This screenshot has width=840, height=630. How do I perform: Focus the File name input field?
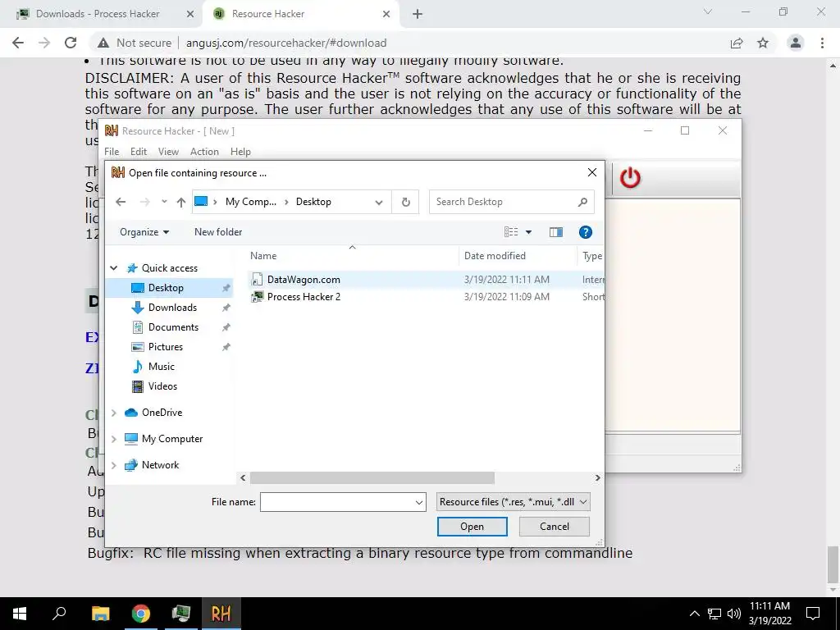coord(337,503)
